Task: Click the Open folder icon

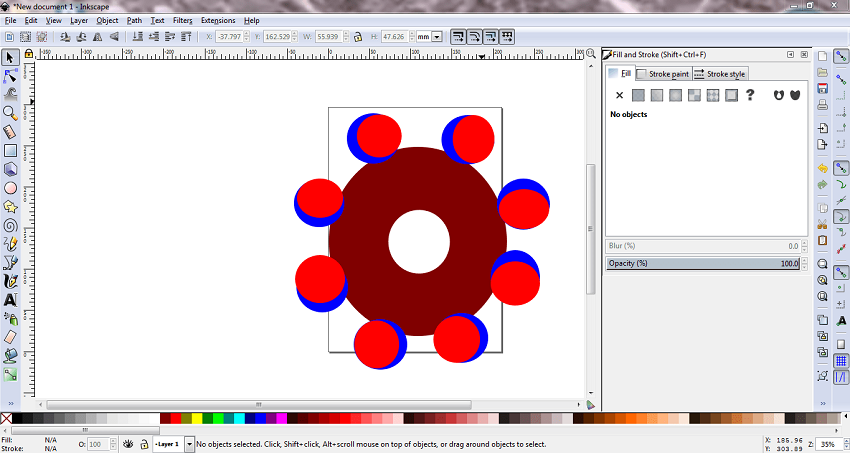Action: coord(823,73)
